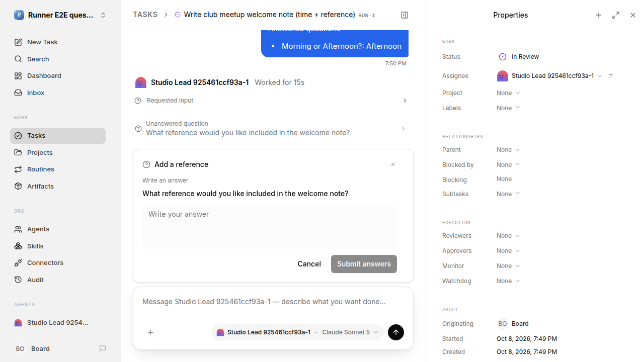Close the Properties panel
644x362 pixels.
click(x=633, y=15)
